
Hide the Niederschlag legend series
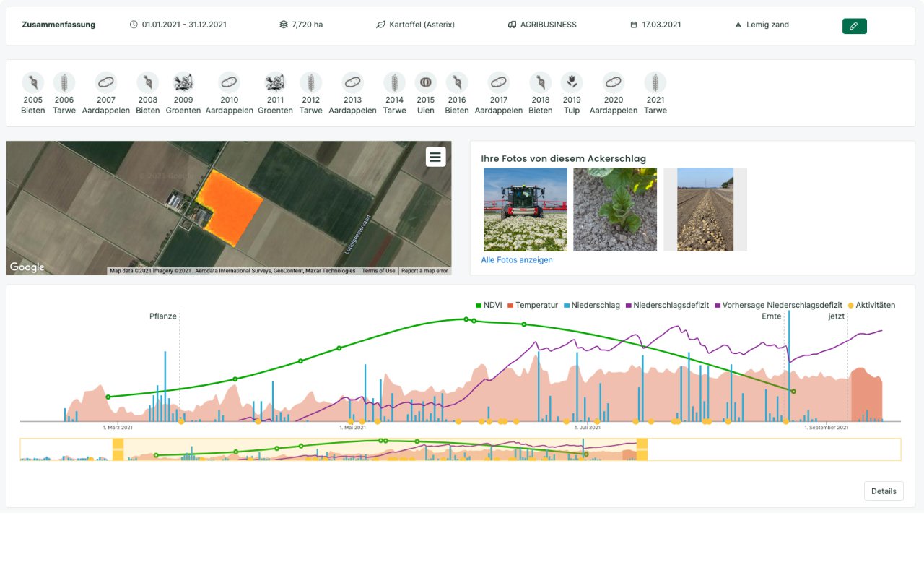pos(591,306)
